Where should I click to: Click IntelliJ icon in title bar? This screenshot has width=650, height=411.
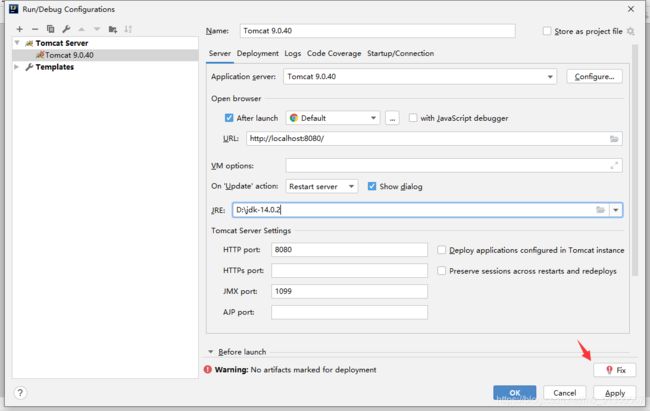[x=14, y=9]
